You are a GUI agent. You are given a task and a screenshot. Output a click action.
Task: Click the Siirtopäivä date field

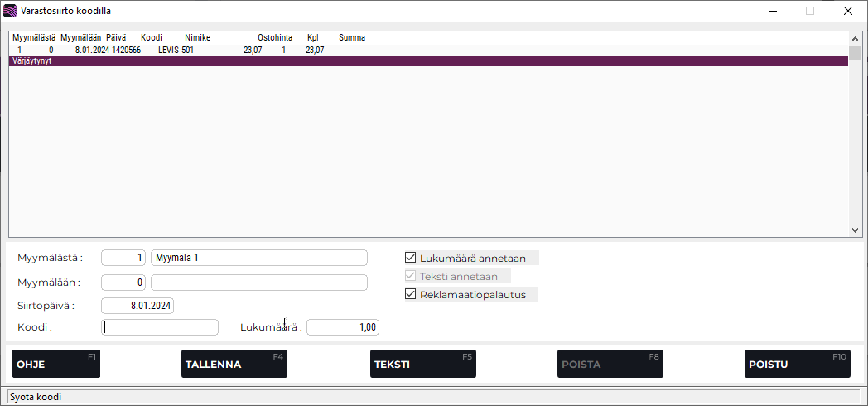click(x=137, y=306)
